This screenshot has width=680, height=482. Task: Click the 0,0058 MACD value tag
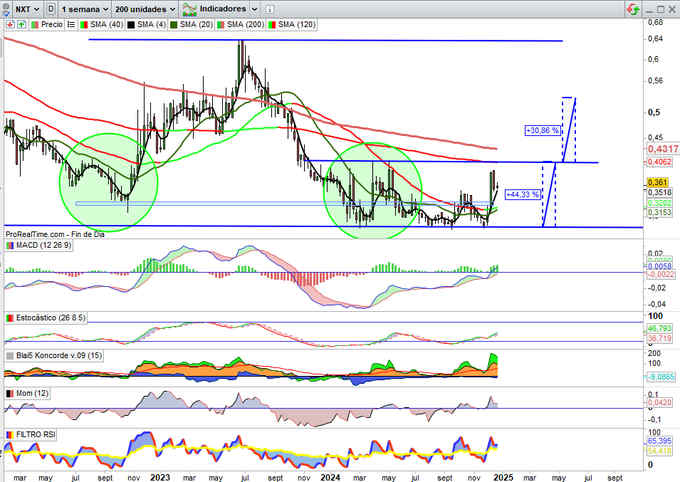[x=660, y=266]
